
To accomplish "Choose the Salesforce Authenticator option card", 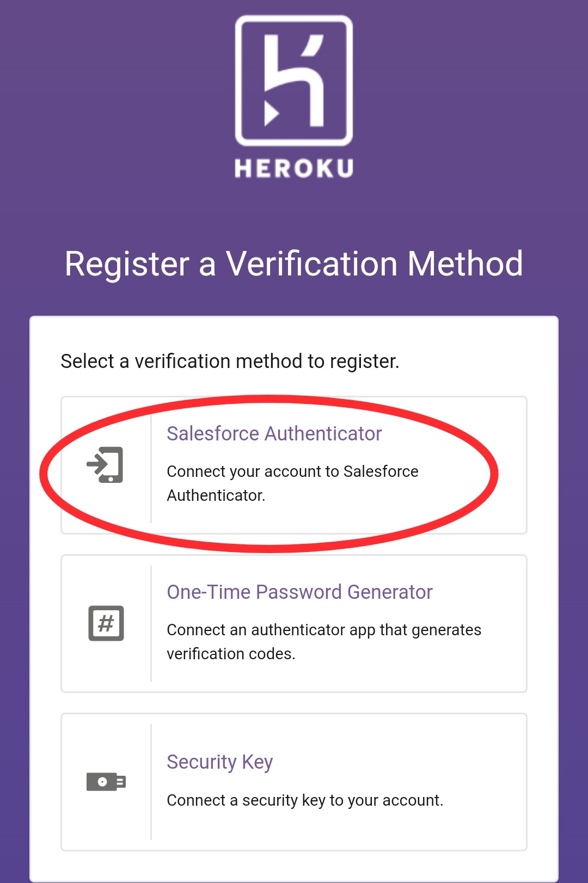I will tap(294, 465).
